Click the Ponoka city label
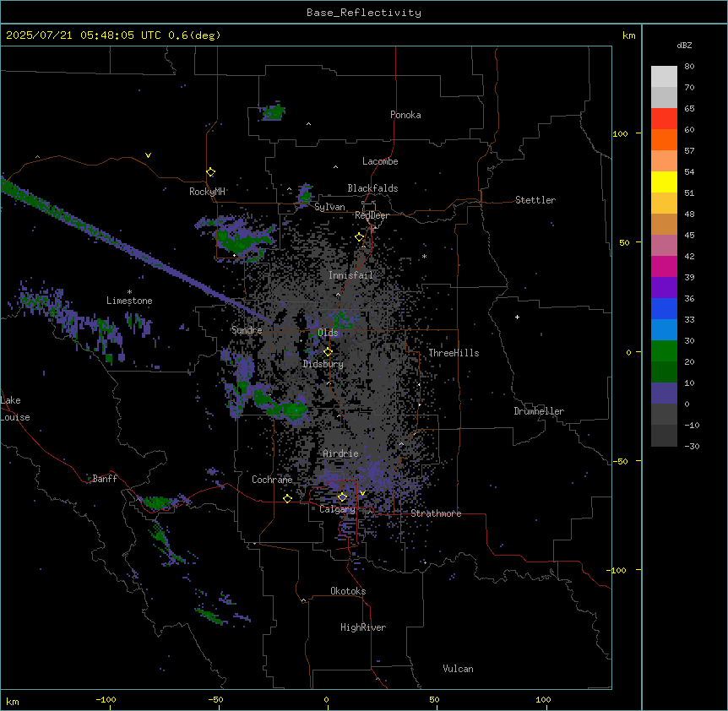Screen dimensions: 728x711 coord(405,115)
